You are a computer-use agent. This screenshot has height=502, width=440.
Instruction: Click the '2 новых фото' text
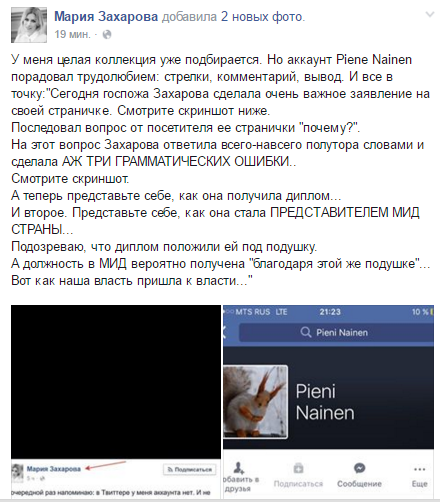(x=263, y=16)
